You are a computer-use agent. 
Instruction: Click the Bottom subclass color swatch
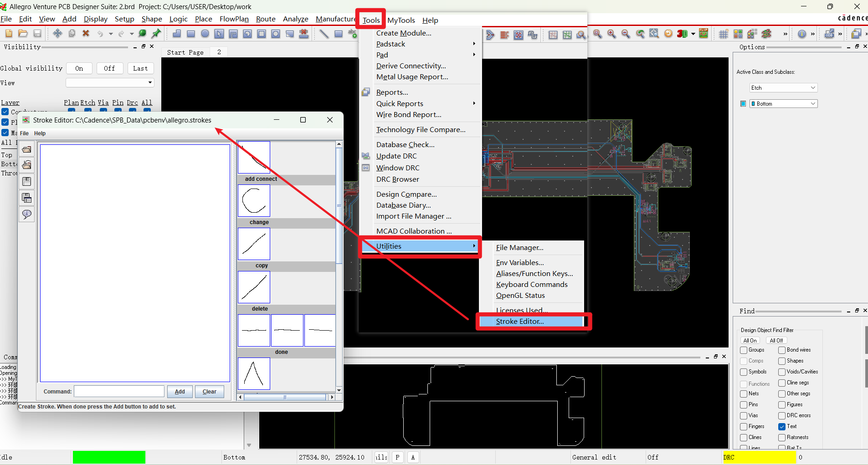click(x=743, y=104)
